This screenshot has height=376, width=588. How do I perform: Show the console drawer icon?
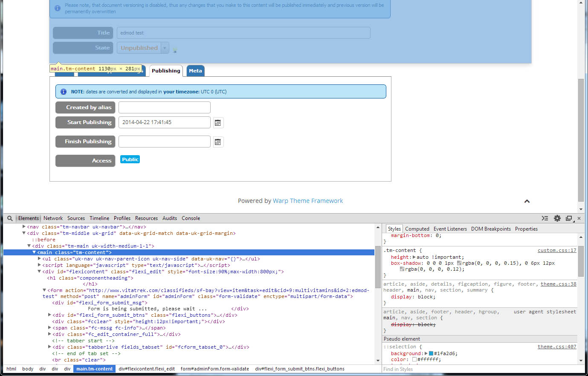coord(545,218)
